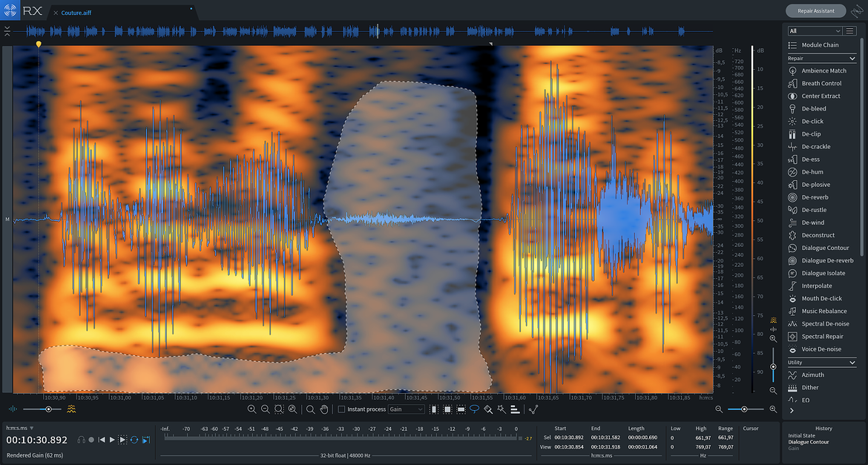The image size is (868, 465).
Task: Click the Repair Assistant button
Action: coord(816,10)
